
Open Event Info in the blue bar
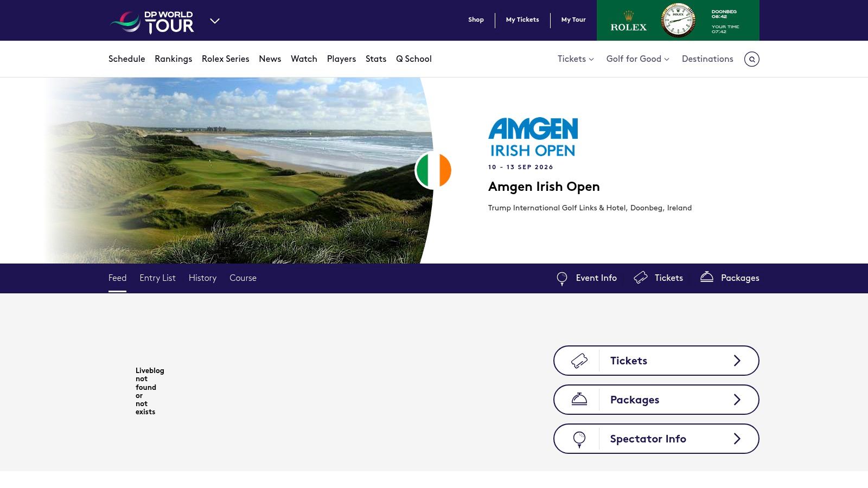[596, 278]
